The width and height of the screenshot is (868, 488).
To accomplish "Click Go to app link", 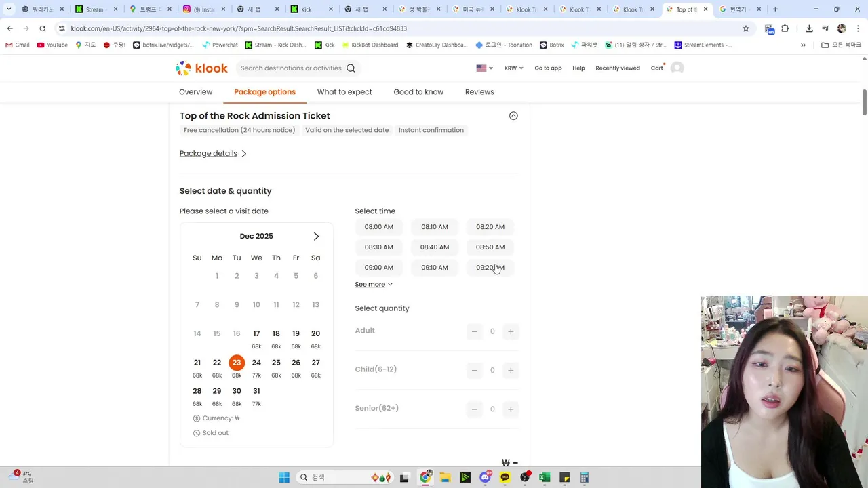I will click(x=548, y=68).
